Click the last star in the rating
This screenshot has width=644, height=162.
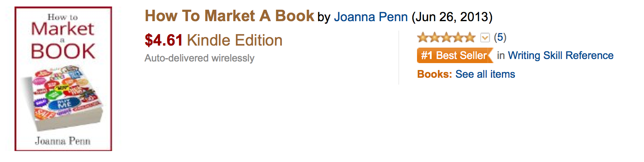pos(470,38)
